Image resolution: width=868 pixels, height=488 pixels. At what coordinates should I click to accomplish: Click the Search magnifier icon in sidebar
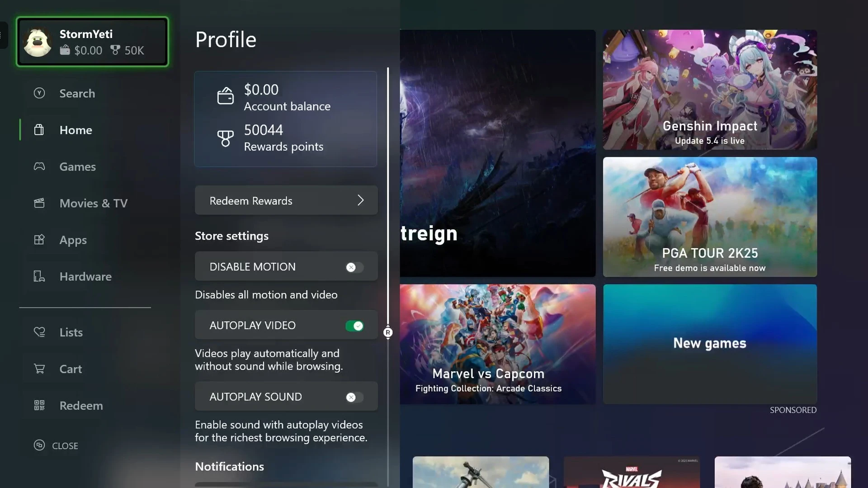coord(39,93)
